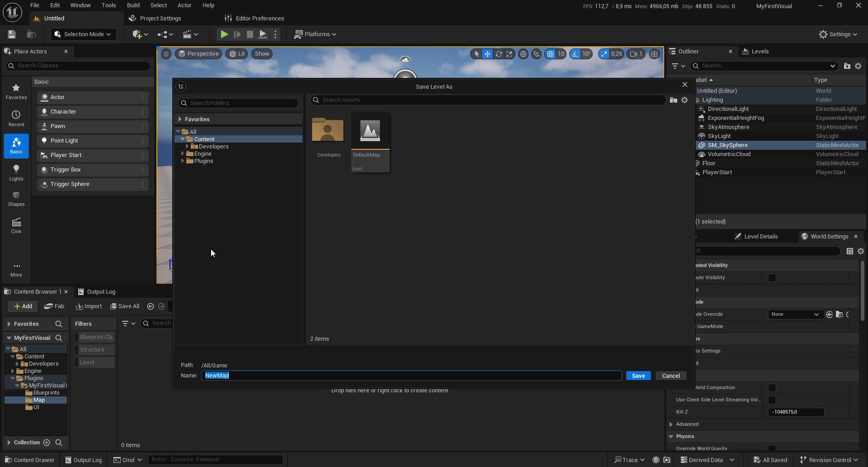Screen dimensions: 868x467
Task: Select the viewport Select mode arrow tool
Action: [x=476, y=54]
